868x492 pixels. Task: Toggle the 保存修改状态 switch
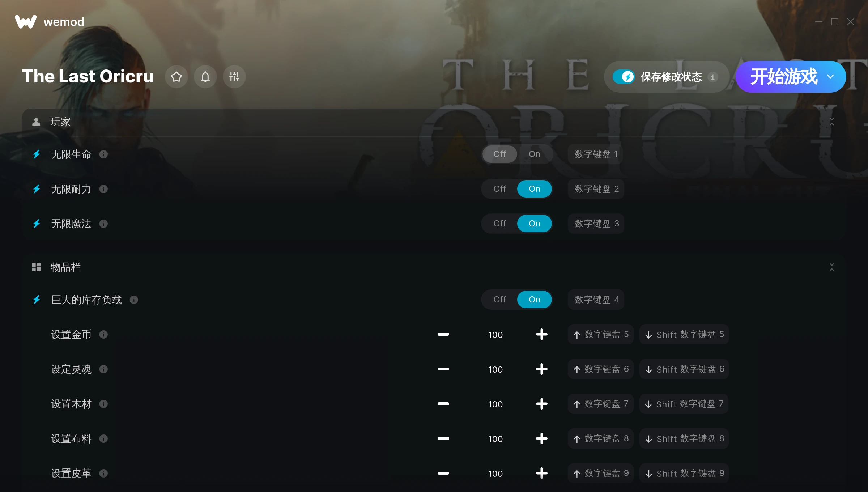coord(624,77)
